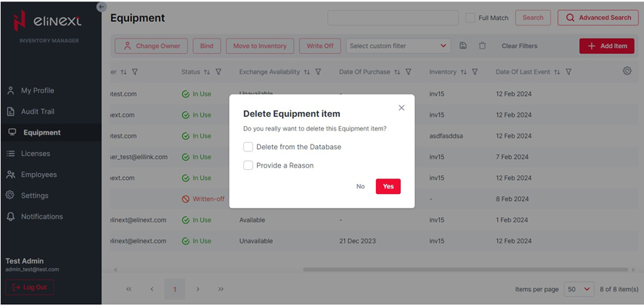Sort by Exchange Availability column
Screen dimensions: 644x306
click(307, 73)
